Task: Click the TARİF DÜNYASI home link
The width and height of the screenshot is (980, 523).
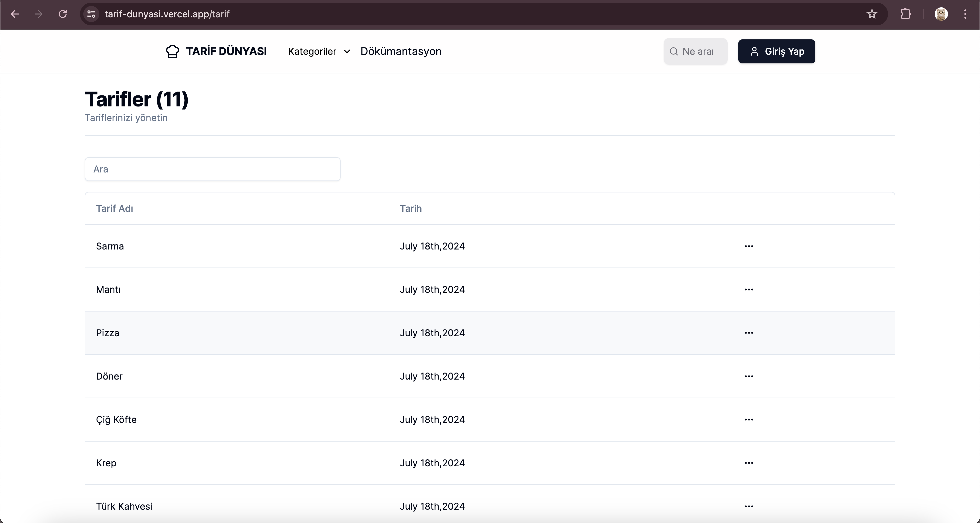Action: coord(226,51)
